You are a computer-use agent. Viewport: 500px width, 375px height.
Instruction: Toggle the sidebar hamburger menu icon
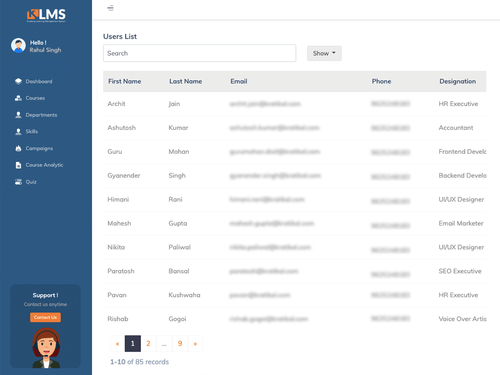click(x=110, y=8)
